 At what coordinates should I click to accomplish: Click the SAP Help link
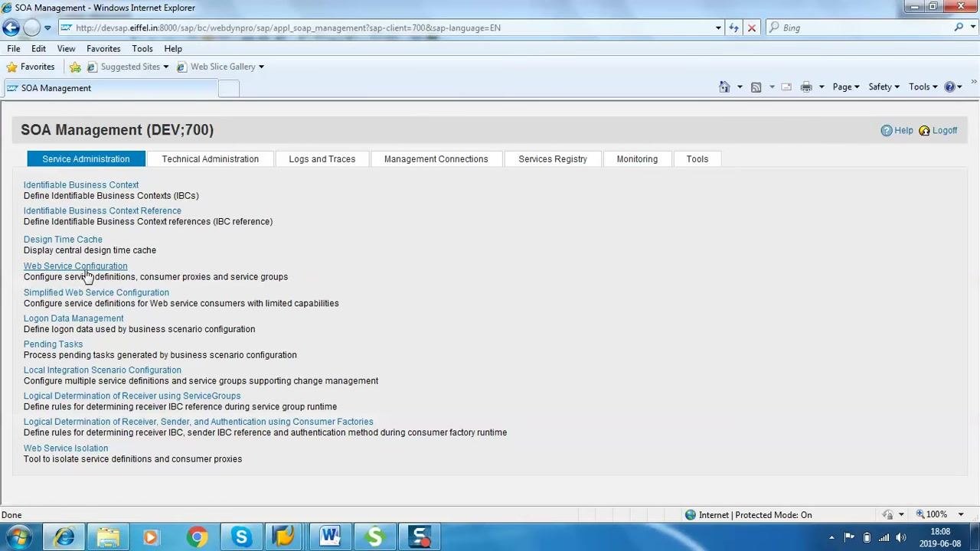pyautogui.click(x=897, y=130)
